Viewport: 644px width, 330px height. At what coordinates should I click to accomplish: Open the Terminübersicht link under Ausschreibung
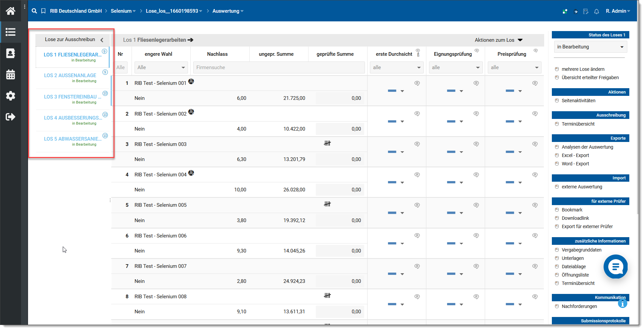(578, 124)
